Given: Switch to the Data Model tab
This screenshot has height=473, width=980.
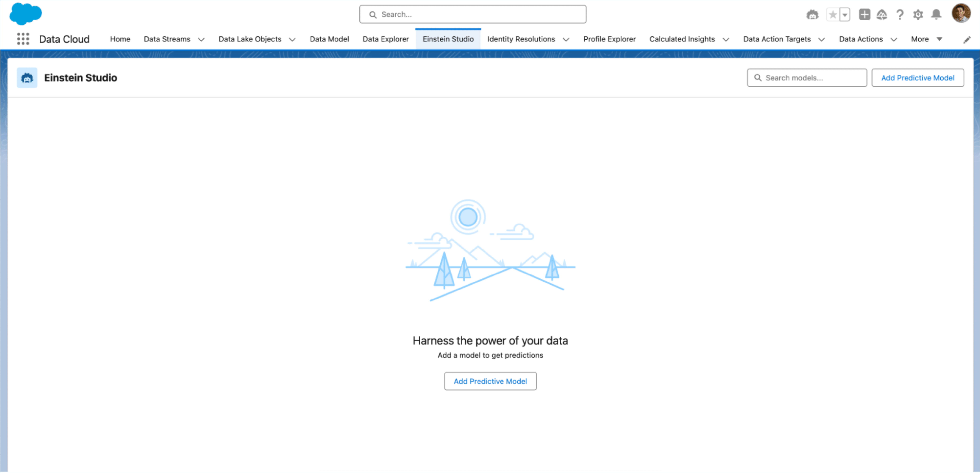Looking at the screenshot, I should click(329, 39).
